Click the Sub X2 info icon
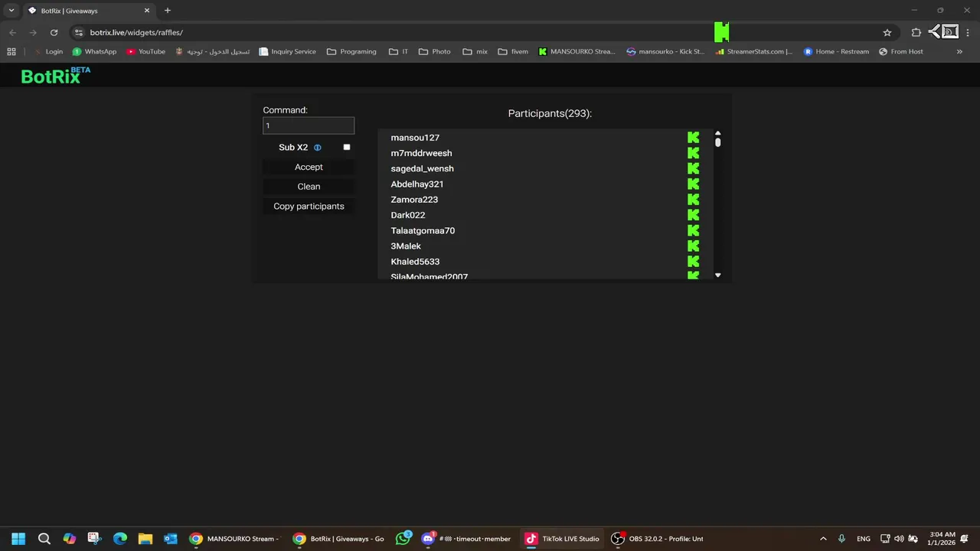This screenshot has height=551, width=980. (x=318, y=148)
